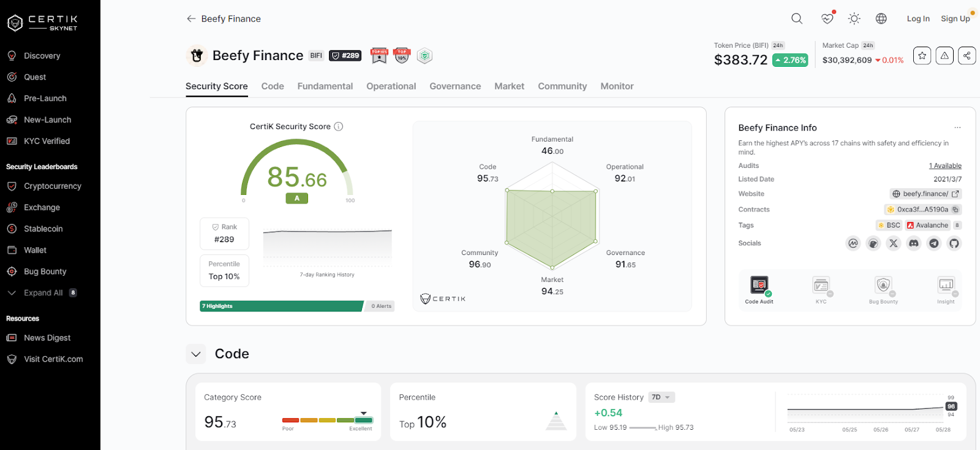This screenshot has width=980, height=450.
Task: Click the Avalanche tag
Action: [927, 226]
